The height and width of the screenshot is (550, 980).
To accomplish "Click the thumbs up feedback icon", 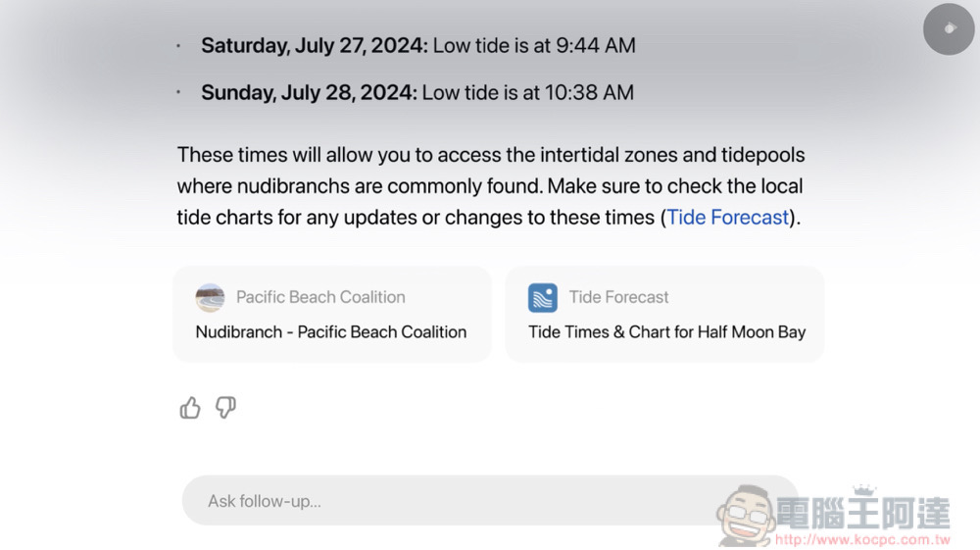I will (190, 408).
